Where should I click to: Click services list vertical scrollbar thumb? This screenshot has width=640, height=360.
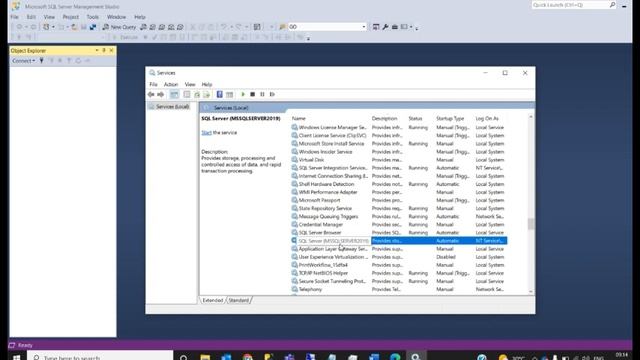point(531,224)
